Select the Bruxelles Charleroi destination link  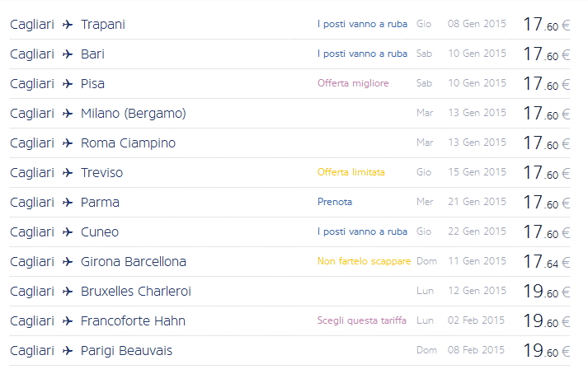(x=136, y=292)
